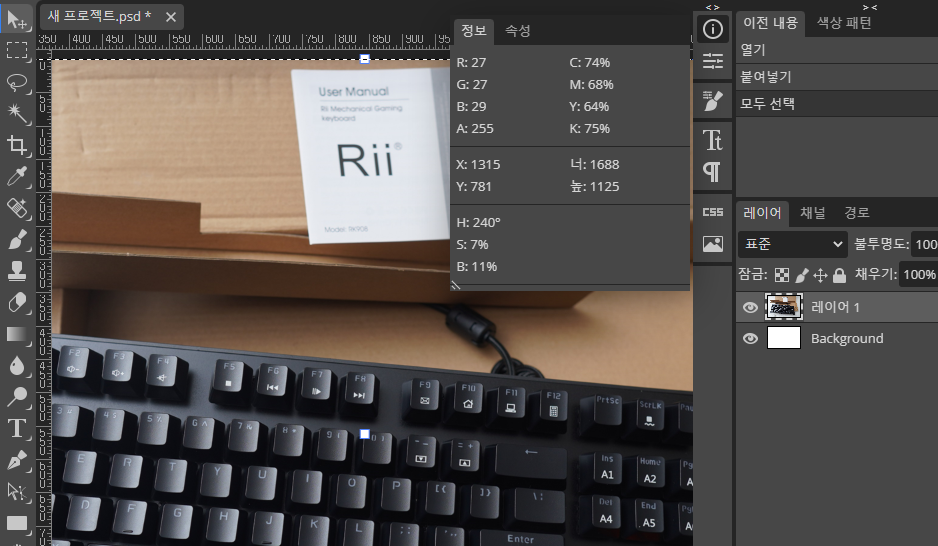This screenshot has height=546, width=938.
Task: Select the 새 프로젝트.psd document tab
Action: click(x=99, y=17)
